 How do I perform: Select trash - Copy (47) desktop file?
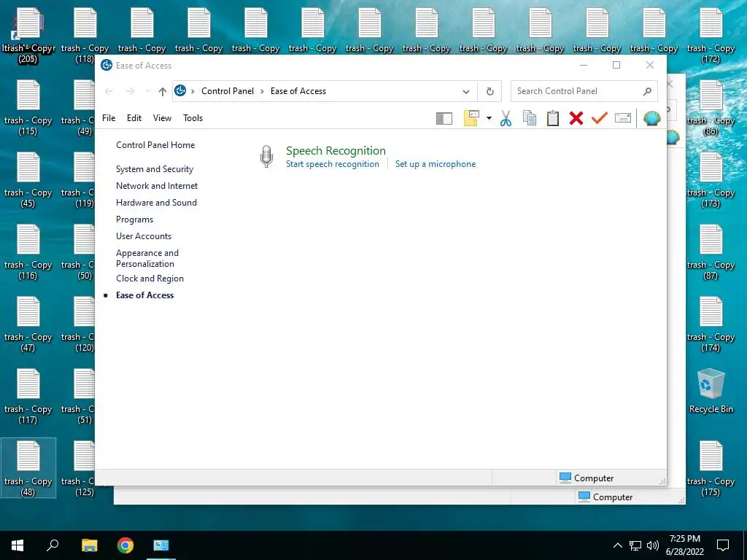[x=28, y=324]
